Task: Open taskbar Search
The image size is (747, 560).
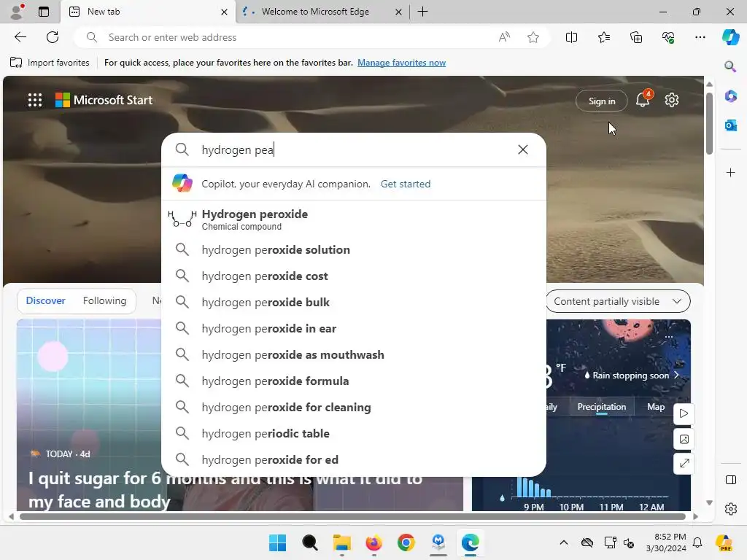Action: (309, 542)
